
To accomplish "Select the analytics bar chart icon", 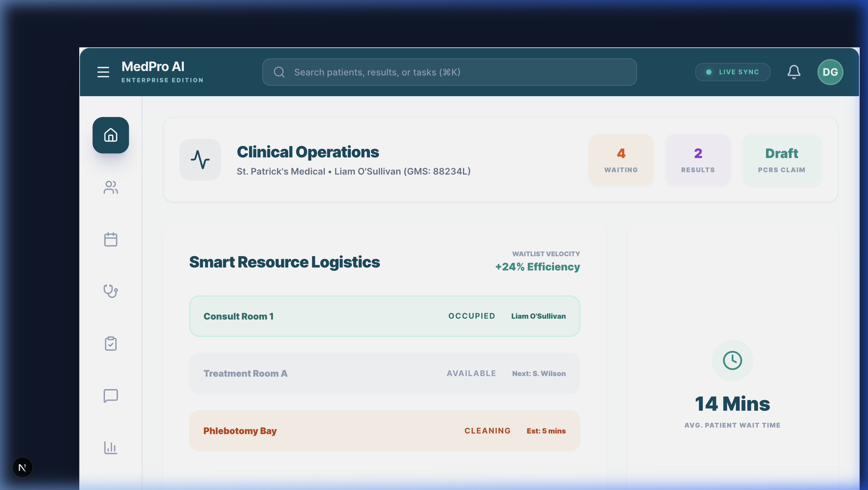I will [111, 448].
